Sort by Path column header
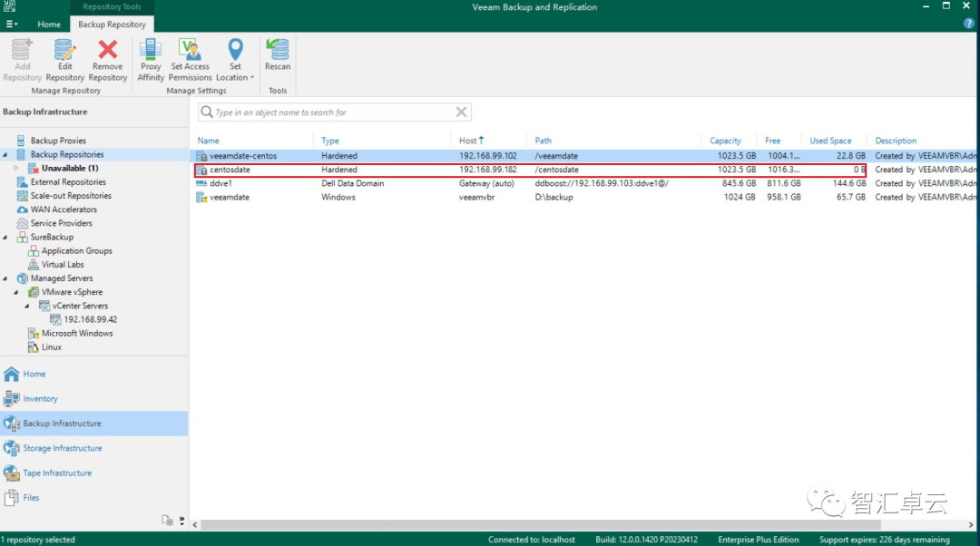This screenshot has height=546, width=980. 544,141
